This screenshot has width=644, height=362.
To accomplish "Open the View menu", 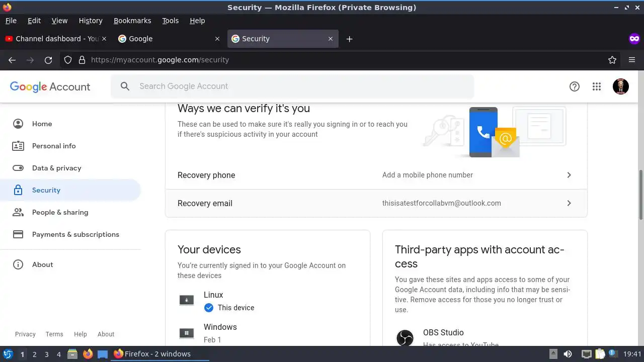I will pyautogui.click(x=59, y=21).
